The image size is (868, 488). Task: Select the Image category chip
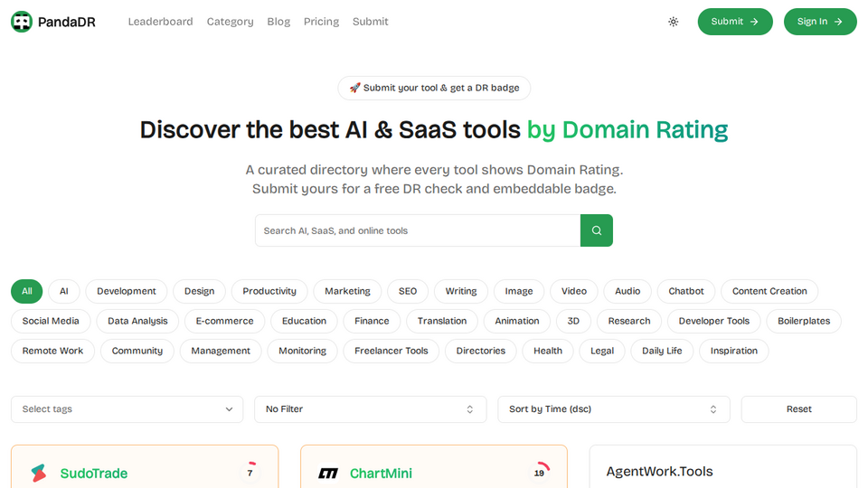pos(519,291)
